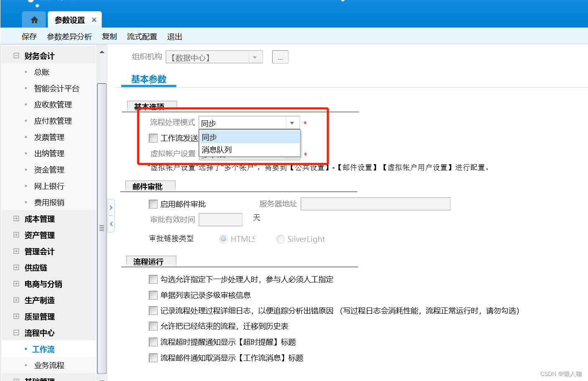Expand the 管理会计 node
Screen dimensions: 588x381
pyautogui.click(x=16, y=251)
